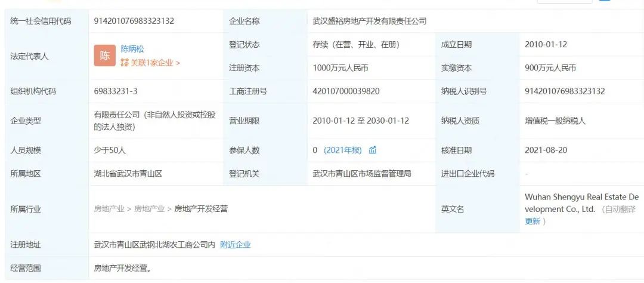Select the 纳税人识别号 value 914201076983323132

(565, 91)
